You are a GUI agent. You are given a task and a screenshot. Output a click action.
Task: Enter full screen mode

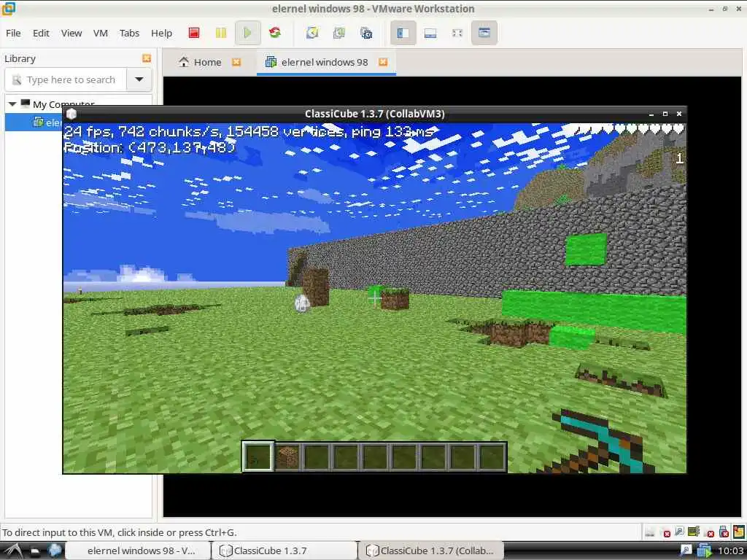click(457, 33)
